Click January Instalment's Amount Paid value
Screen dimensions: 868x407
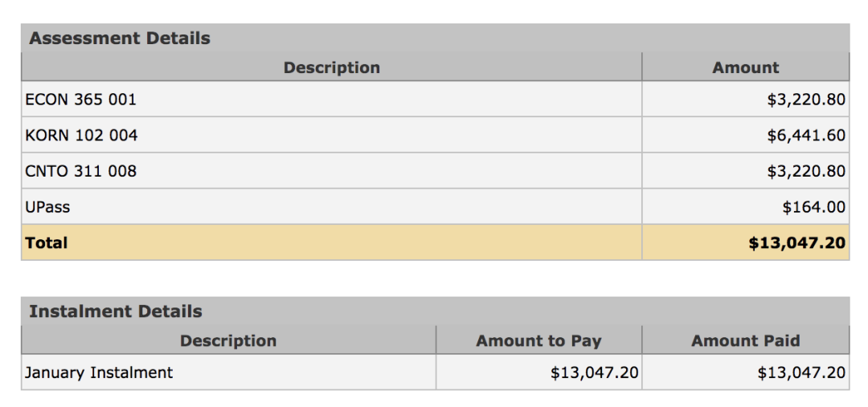pos(800,372)
